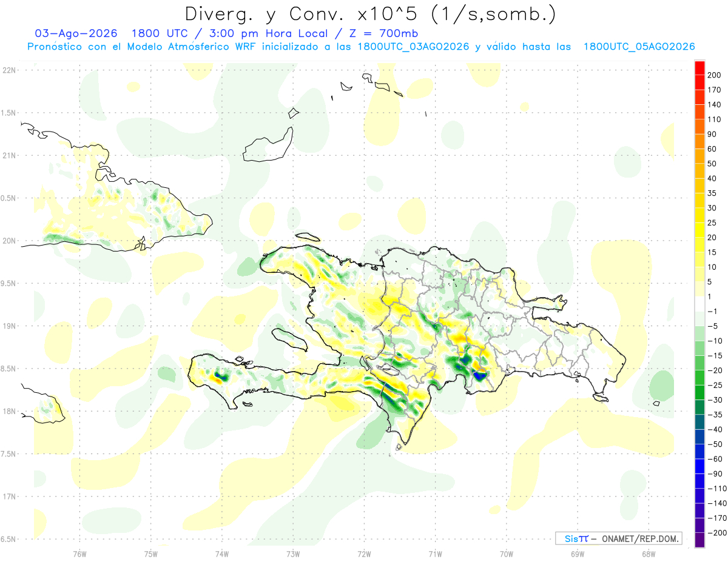Click the '1800 UTC / 3:00 pm Hora Local' text
Viewport: 728px width, 562px height.
click(x=232, y=33)
